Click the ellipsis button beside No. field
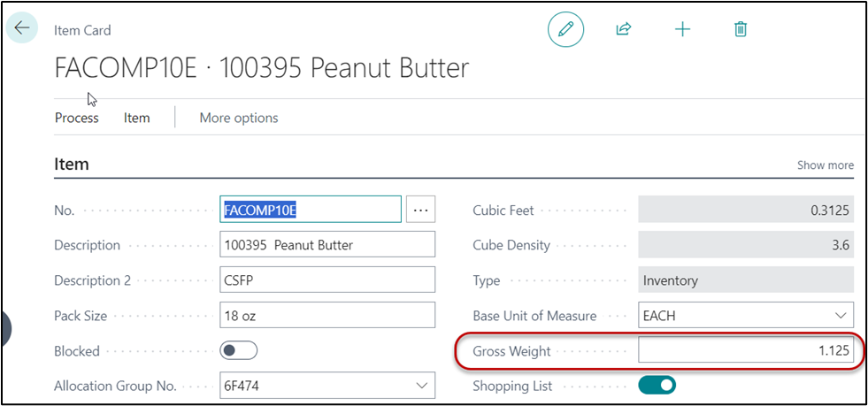The width and height of the screenshot is (868, 406). coord(420,210)
